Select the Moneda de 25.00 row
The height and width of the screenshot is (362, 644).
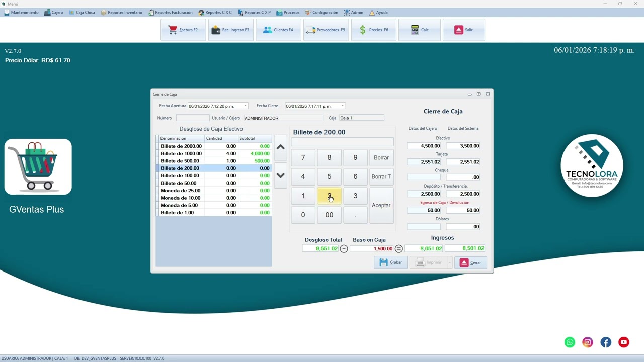(x=215, y=191)
